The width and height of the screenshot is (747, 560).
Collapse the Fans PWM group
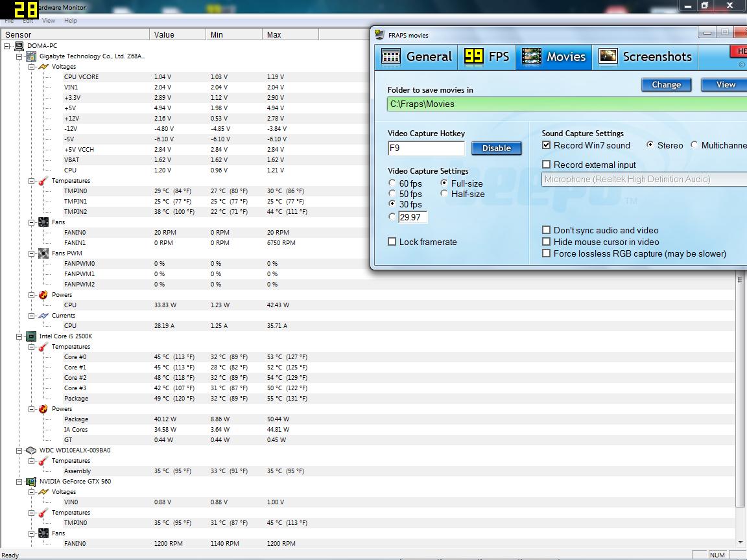31,254
